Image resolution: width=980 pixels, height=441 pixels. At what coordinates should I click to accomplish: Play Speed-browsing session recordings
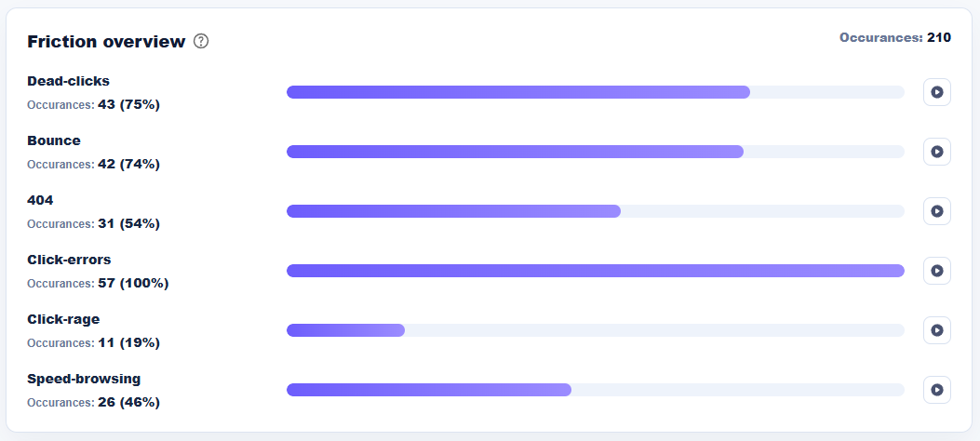coord(937,390)
